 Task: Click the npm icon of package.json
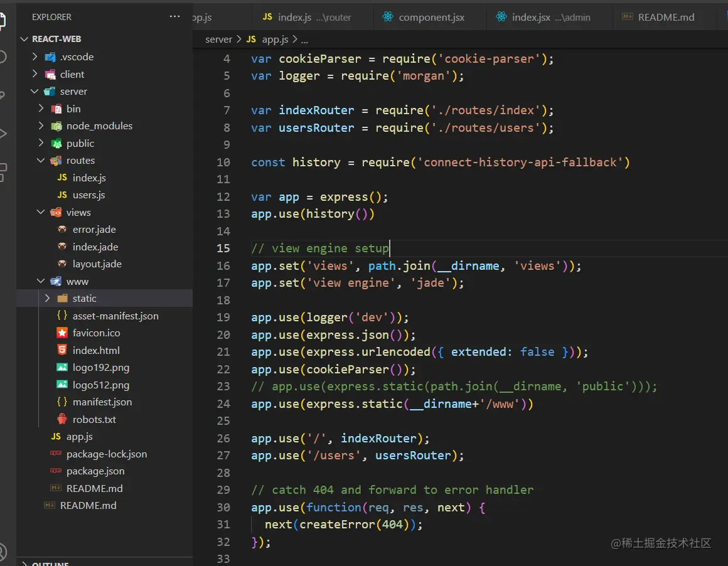56,471
